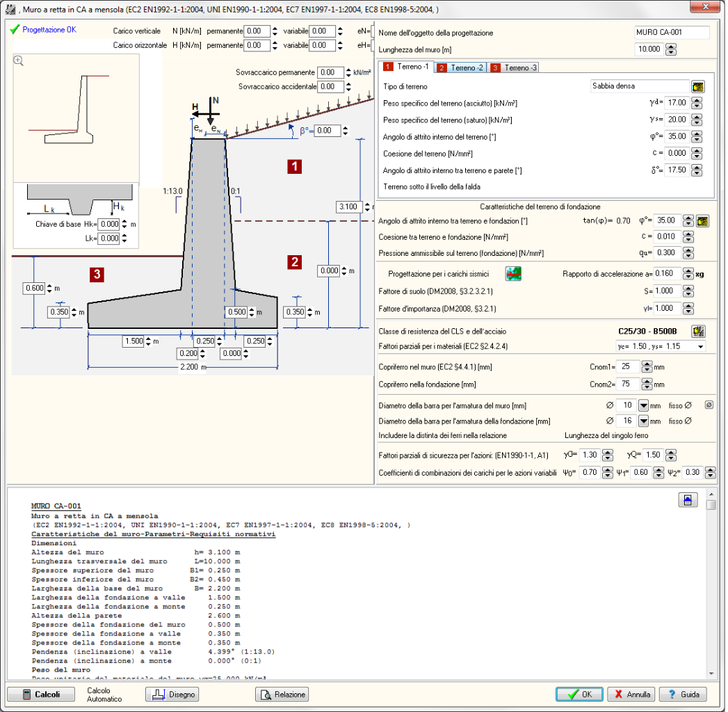The height and width of the screenshot is (712, 728).
Task: Click the Lunghezza del muro field 10.000
Action: click(x=649, y=49)
